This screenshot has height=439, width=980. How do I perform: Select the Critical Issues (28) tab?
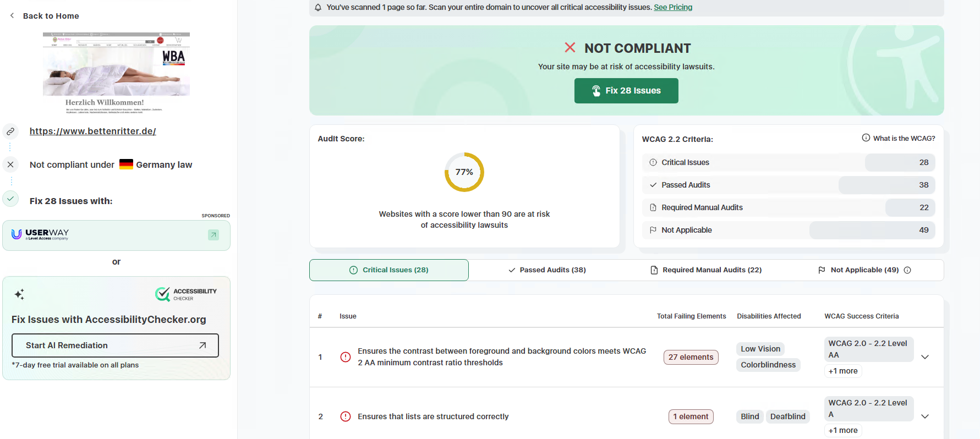pos(389,270)
